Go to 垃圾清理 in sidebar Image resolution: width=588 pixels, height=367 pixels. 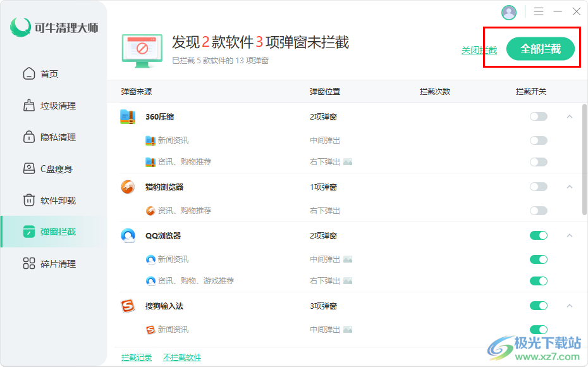pos(58,106)
